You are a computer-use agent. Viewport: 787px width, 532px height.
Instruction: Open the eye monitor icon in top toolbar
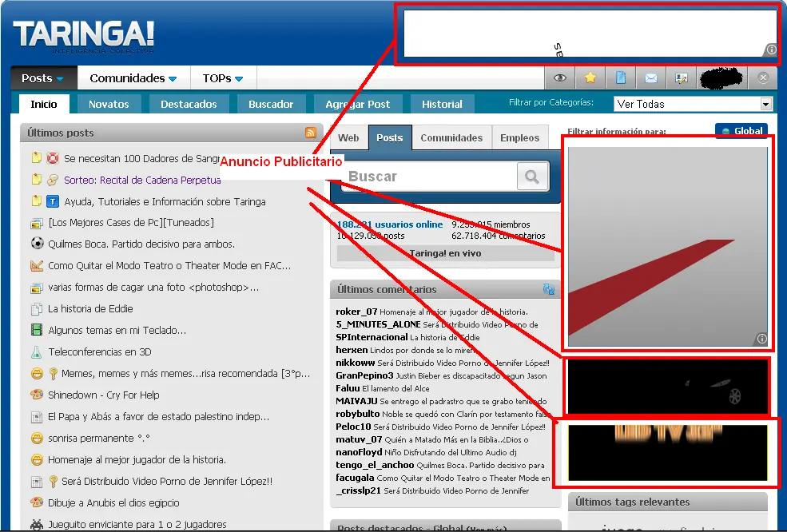[560, 77]
